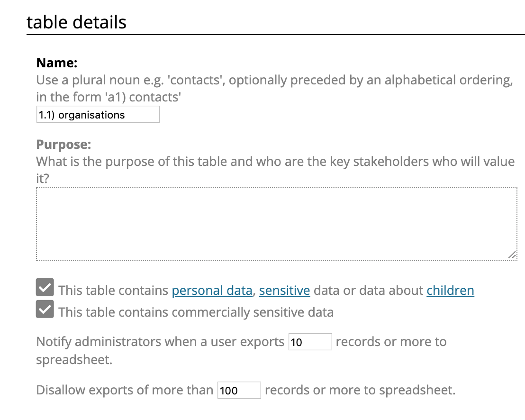Click the Name field containing '1.1) organisations'

[98, 115]
